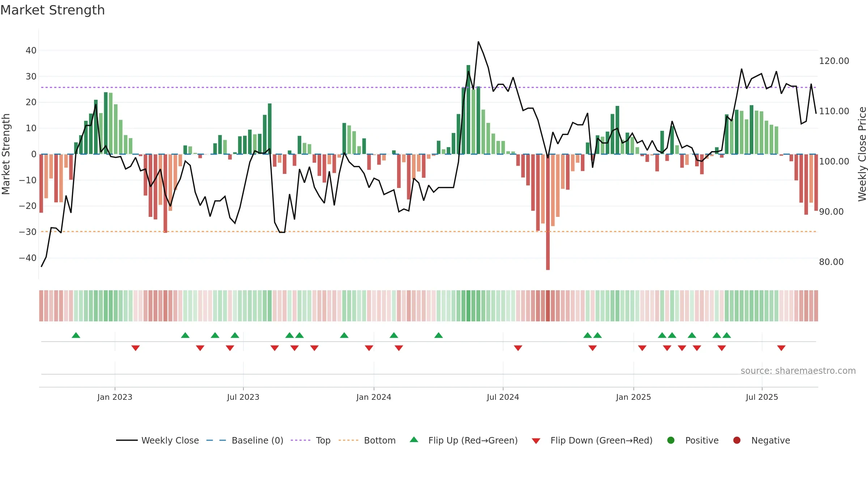Toggle the Negative legend entry
The image size is (868, 488).
tap(761, 440)
